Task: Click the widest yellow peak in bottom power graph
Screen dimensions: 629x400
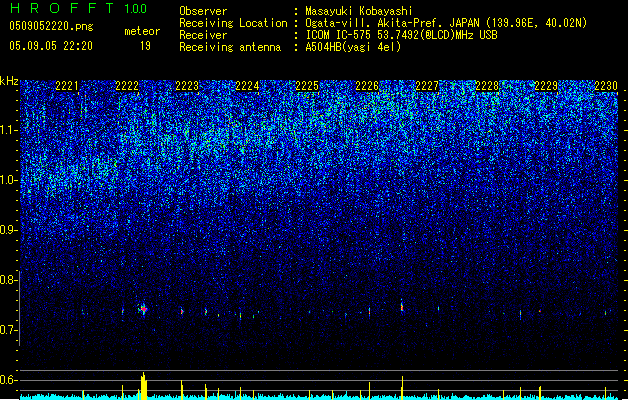Action: (144, 386)
